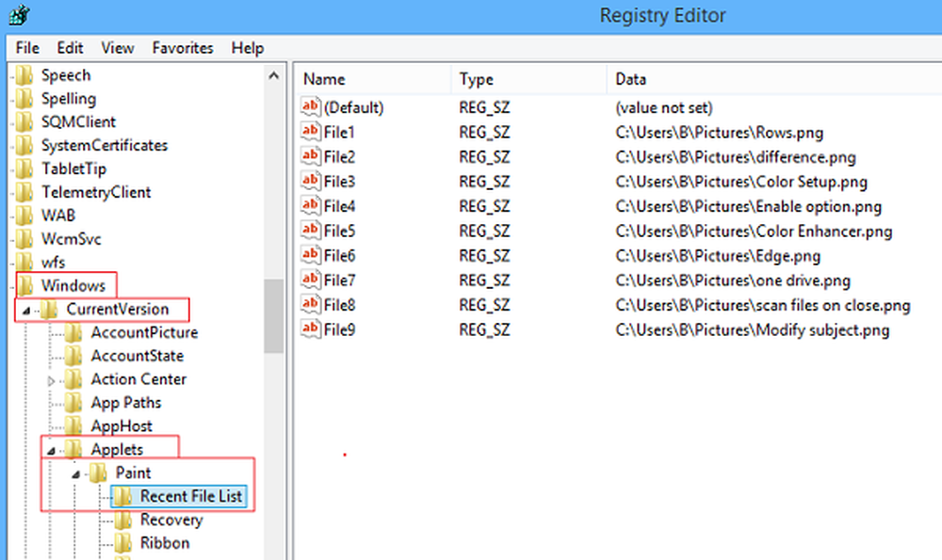
Task: Click the File5 string value icon
Action: [311, 231]
